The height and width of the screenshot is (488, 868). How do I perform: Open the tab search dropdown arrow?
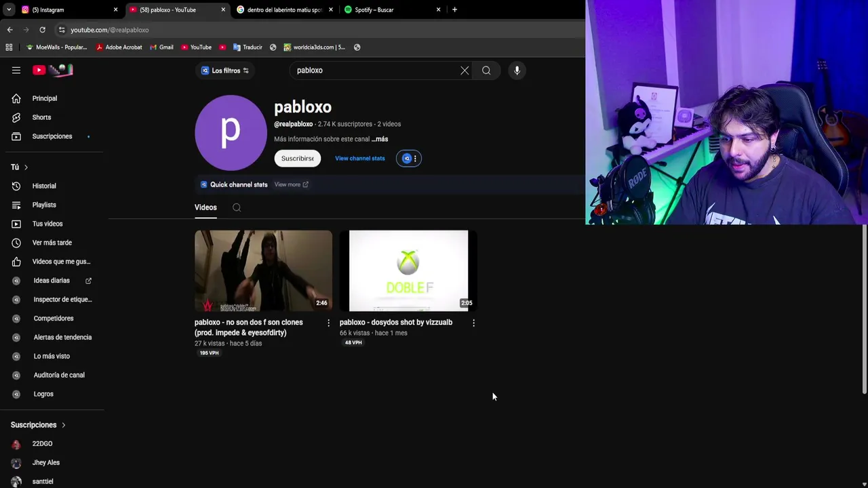pos(8,9)
